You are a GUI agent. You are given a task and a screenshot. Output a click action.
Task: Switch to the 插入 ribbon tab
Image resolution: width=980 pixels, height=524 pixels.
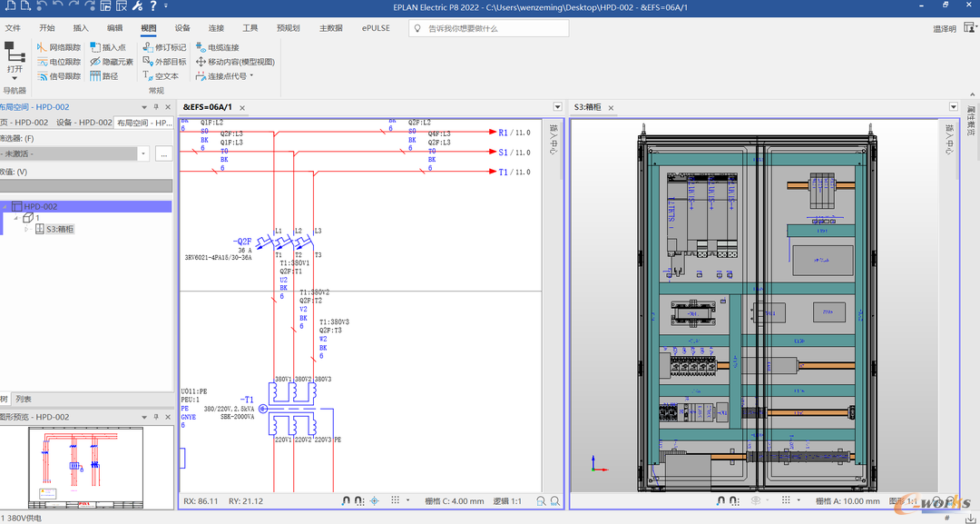(81, 28)
